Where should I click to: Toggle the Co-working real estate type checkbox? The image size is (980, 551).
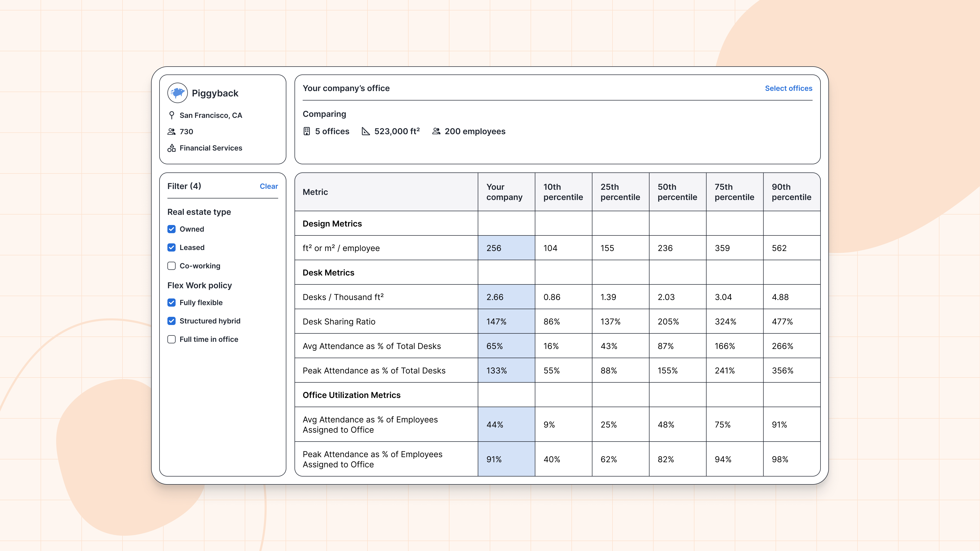(x=172, y=265)
